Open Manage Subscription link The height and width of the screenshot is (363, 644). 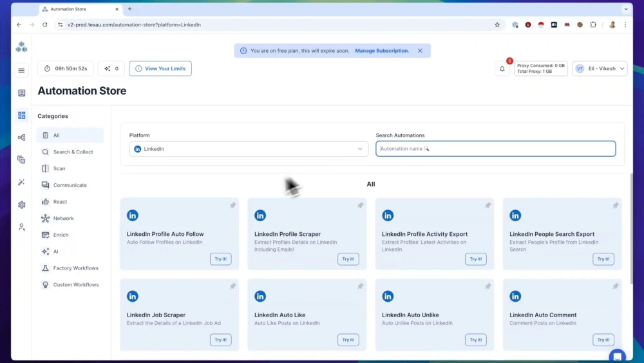[x=382, y=50]
